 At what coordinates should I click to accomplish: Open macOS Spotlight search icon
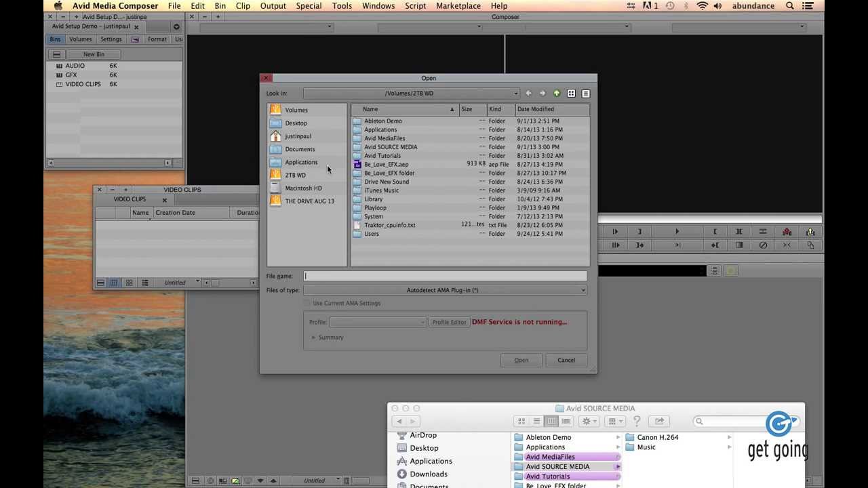click(x=790, y=6)
